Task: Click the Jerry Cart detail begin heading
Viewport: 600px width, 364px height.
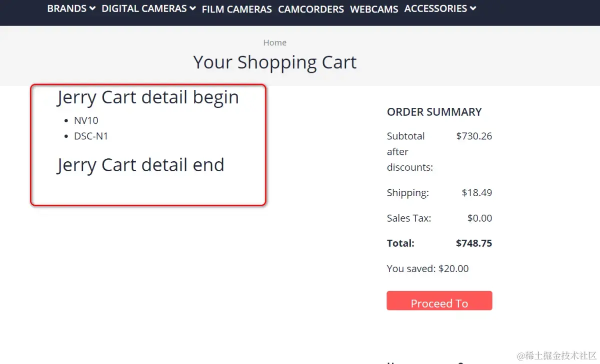Action: pos(148,97)
